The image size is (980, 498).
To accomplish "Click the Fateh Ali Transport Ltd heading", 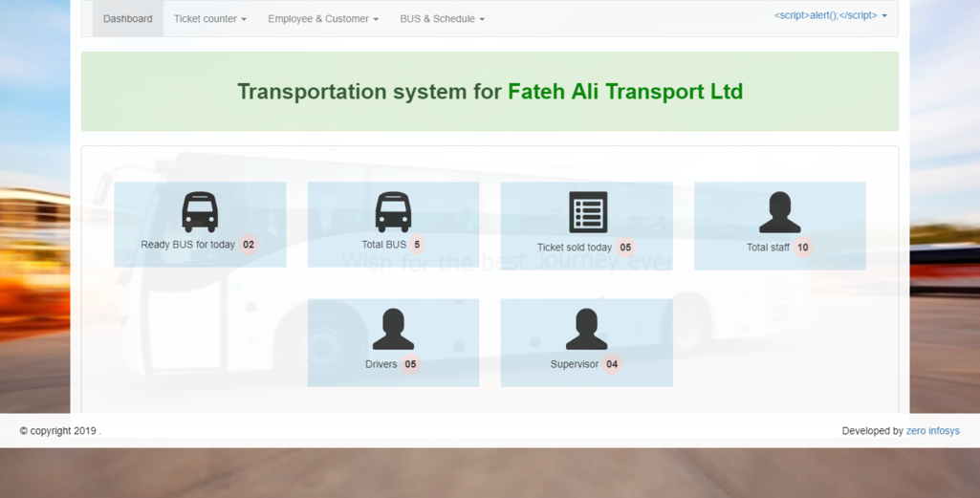I will coord(624,92).
